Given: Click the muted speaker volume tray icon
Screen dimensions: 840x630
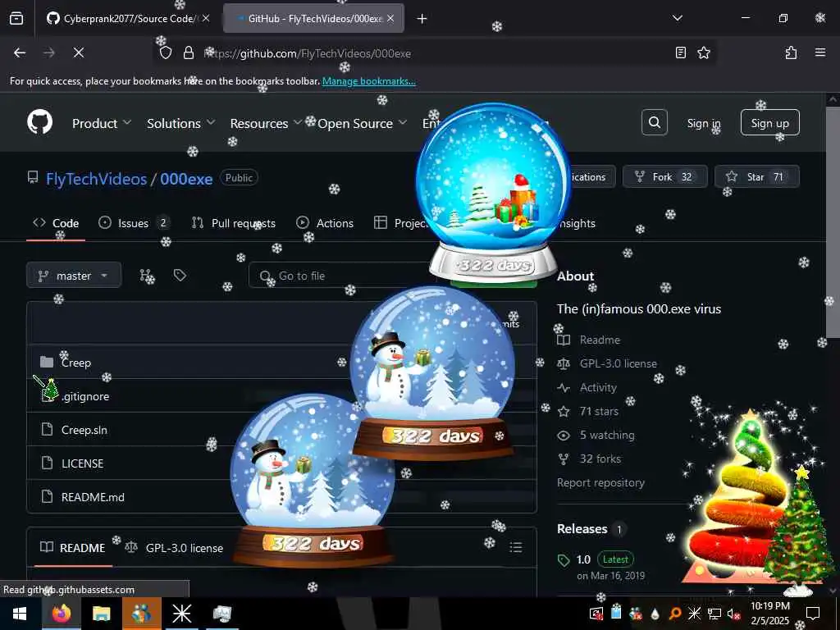Looking at the screenshot, I should click(733, 614).
